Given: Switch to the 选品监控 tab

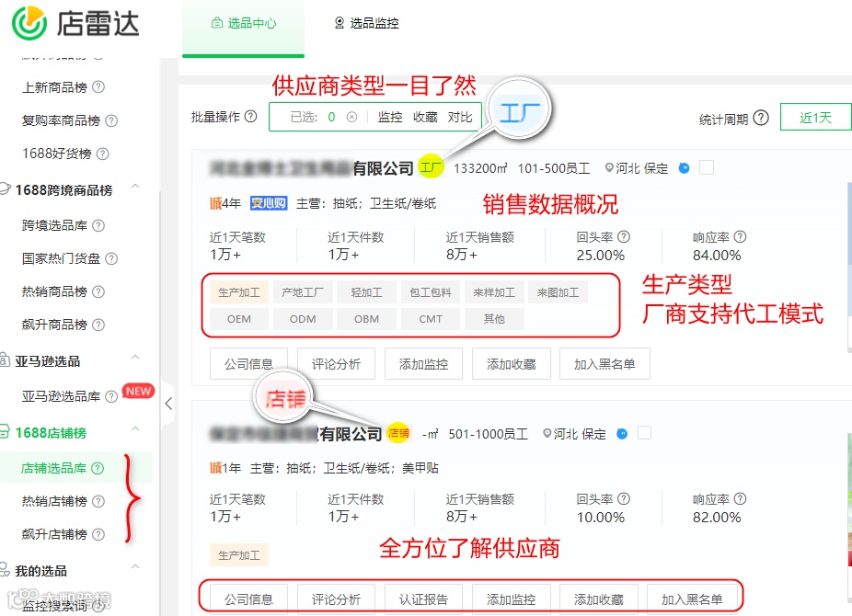Looking at the screenshot, I should point(366,23).
